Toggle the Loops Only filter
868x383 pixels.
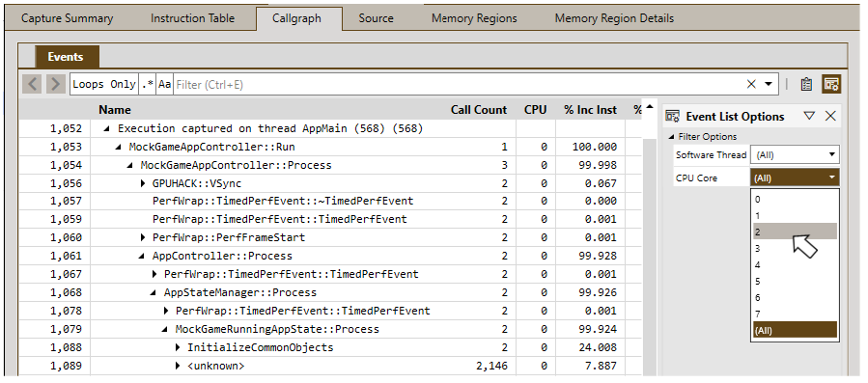[104, 84]
